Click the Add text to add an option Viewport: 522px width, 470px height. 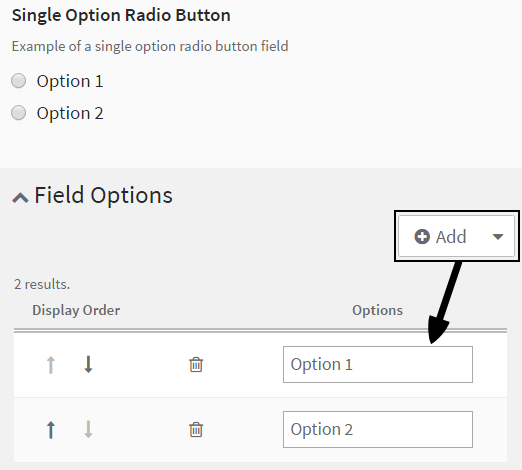(x=451, y=237)
